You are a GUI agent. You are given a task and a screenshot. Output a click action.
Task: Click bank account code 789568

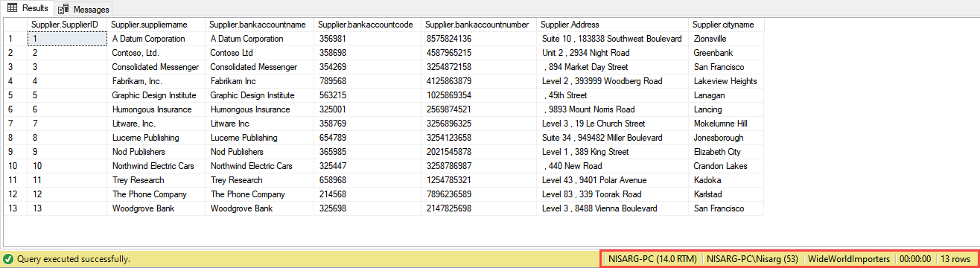pos(368,81)
